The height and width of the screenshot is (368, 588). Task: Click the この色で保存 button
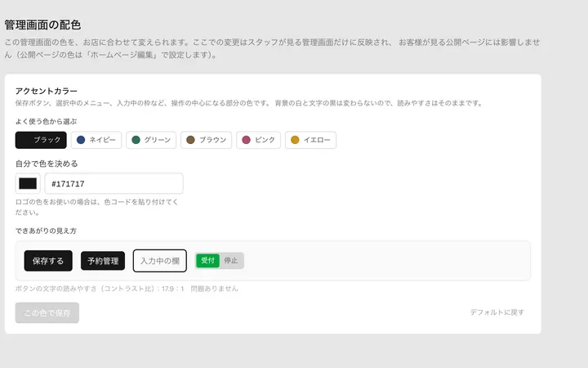(x=47, y=312)
